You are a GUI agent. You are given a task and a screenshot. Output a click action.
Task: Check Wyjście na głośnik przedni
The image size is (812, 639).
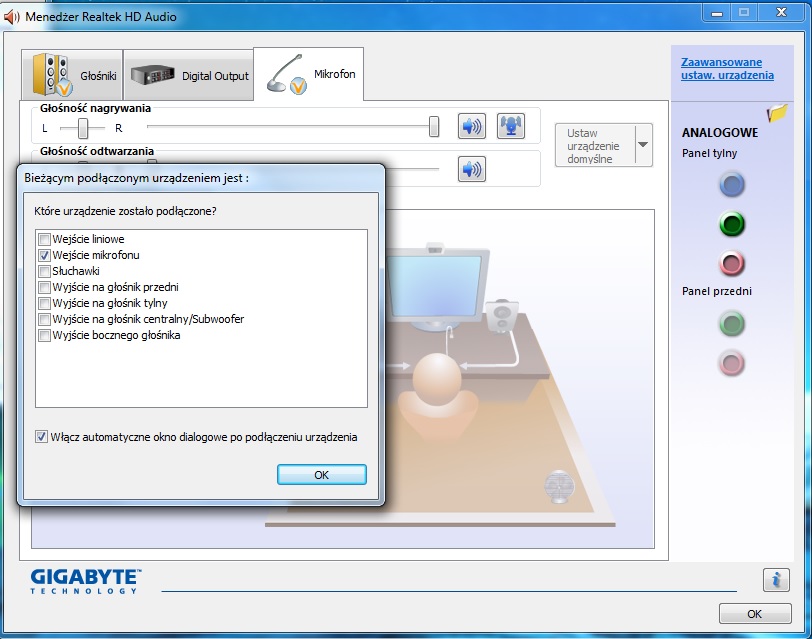pos(45,287)
